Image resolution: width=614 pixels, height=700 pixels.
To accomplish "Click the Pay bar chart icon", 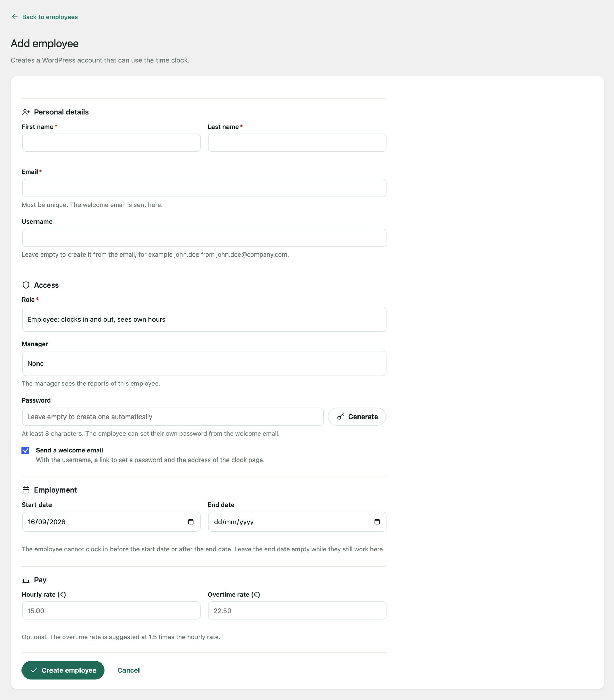I will point(26,580).
